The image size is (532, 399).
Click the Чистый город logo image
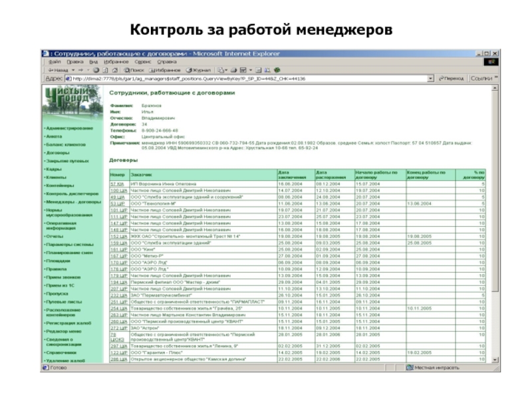[73, 102]
